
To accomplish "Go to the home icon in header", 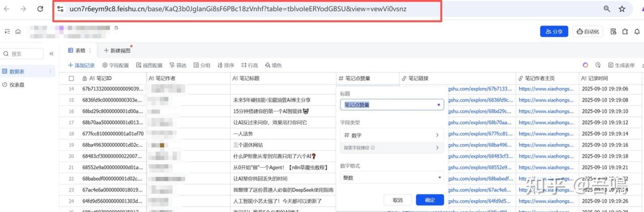I will click(x=18, y=31).
